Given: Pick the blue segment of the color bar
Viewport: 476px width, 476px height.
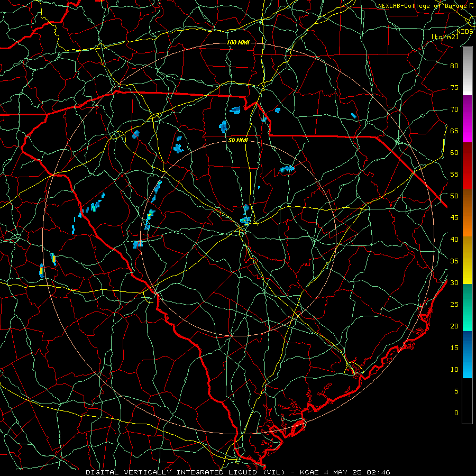Looking at the screenshot, I should pos(467,354).
